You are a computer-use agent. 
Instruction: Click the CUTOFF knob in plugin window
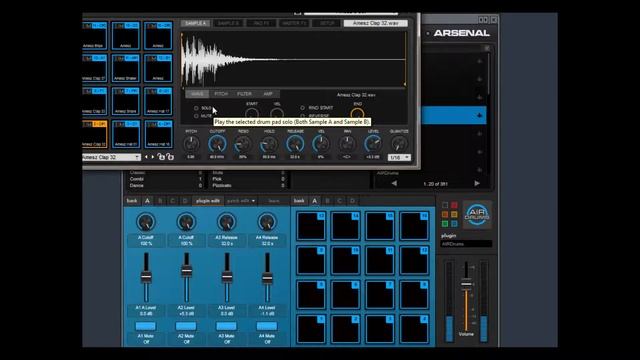click(x=217, y=144)
